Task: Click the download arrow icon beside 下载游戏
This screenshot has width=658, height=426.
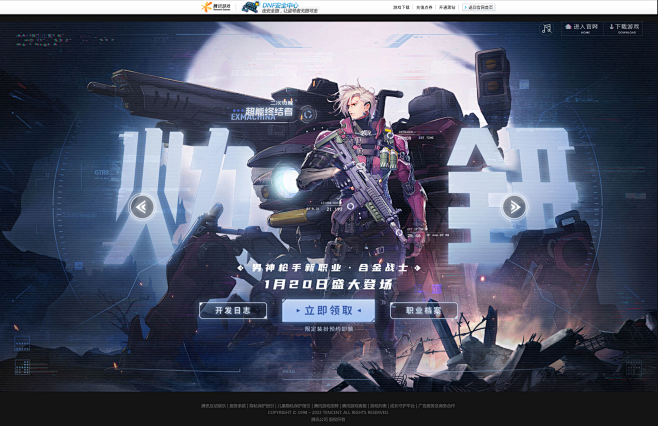Action: (612, 27)
